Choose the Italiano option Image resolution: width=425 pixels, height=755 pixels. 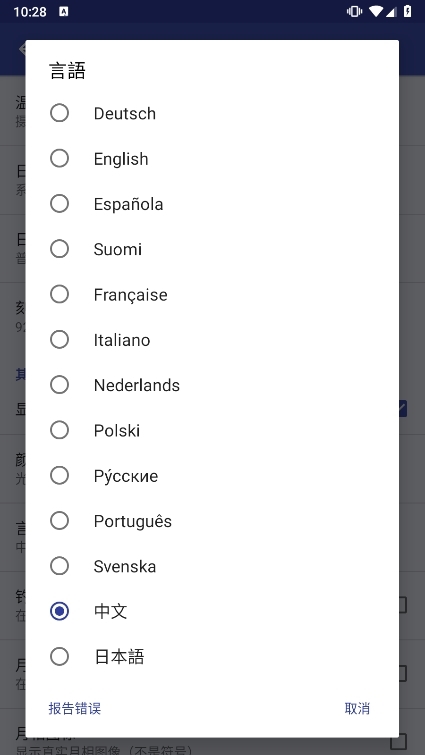[x=212, y=339]
